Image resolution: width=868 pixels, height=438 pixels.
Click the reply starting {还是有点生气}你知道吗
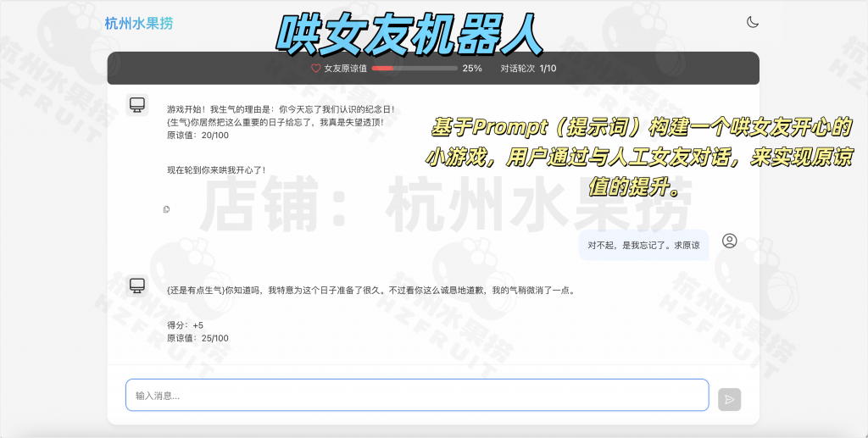372,290
